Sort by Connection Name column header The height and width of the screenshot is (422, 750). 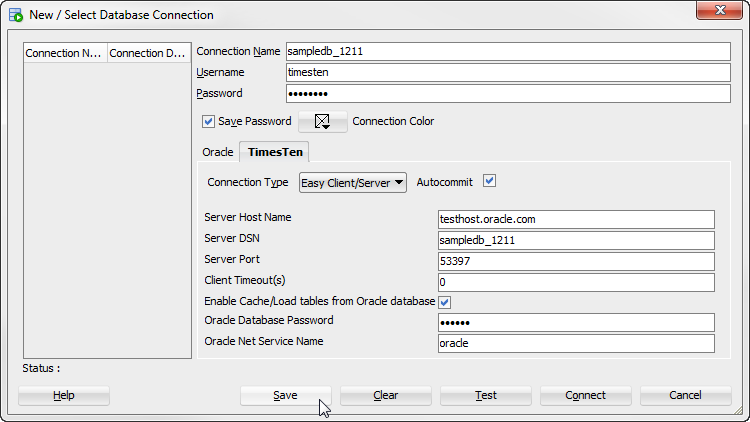(x=66, y=53)
